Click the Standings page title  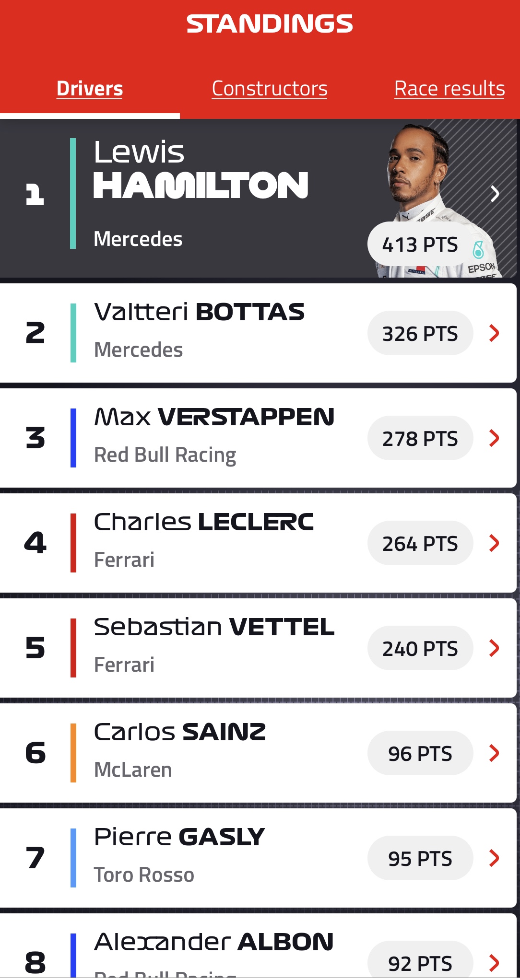pyautogui.click(x=270, y=24)
